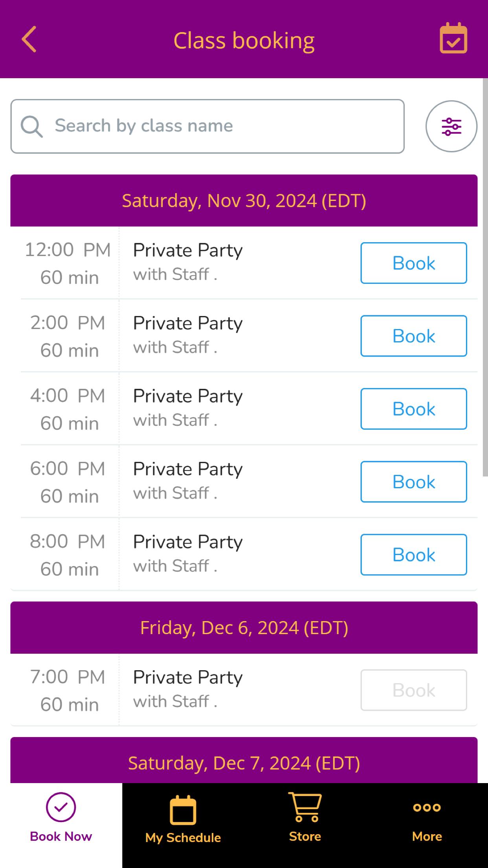Book the 8:00 PM Private Party

coord(414,555)
